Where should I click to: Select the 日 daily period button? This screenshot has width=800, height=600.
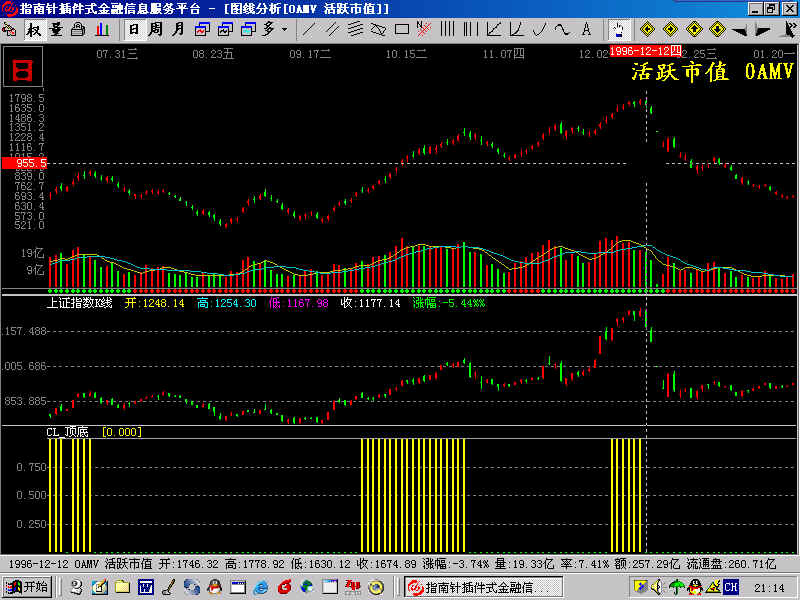134,30
